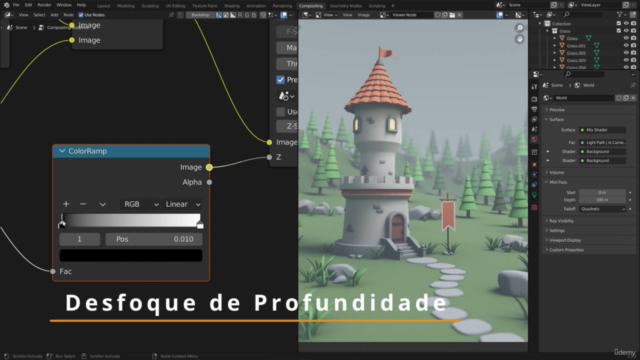This screenshot has height=360, width=640.
Task: Open the Object properties tab icon
Action: 534,164
